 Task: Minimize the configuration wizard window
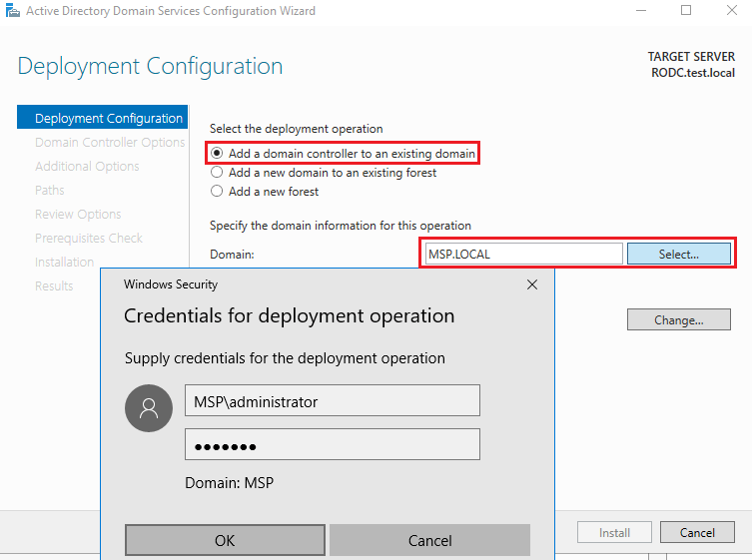[641, 11]
